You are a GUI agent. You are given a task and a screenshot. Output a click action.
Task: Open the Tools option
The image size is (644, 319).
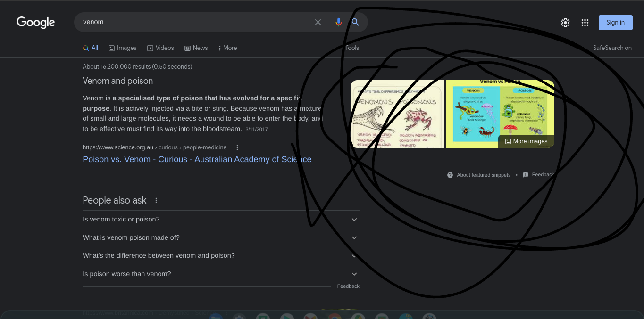click(x=352, y=48)
